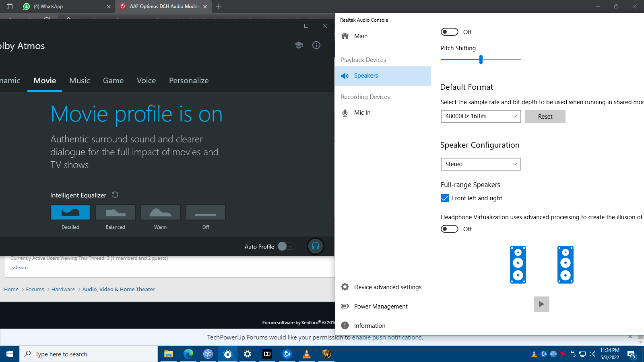The height and width of the screenshot is (362, 644).
Task: Select the Warm equalizer preset
Action: pyautogui.click(x=161, y=212)
